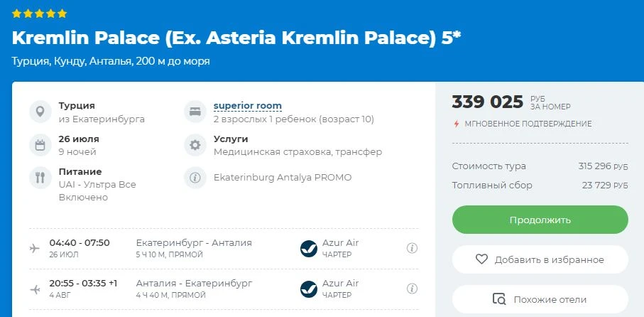
Task: Add the tour to favorites via Добавить в избранное
Action: point(540,259)
